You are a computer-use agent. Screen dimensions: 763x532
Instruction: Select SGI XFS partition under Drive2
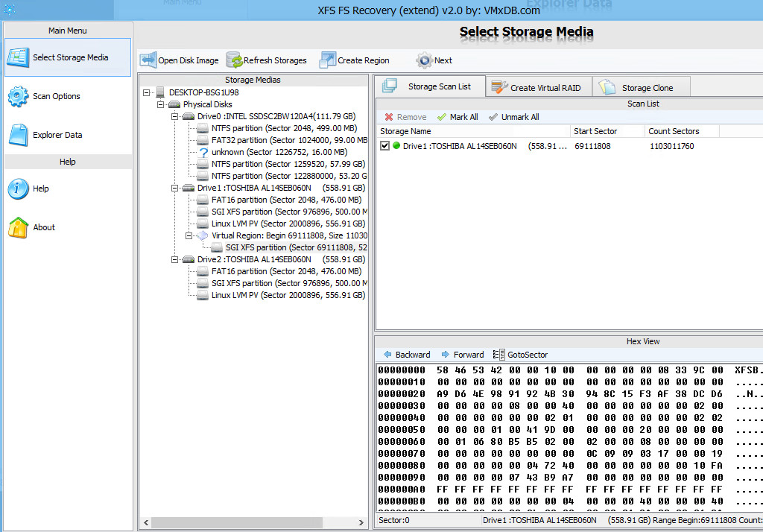tap(289, 283)
